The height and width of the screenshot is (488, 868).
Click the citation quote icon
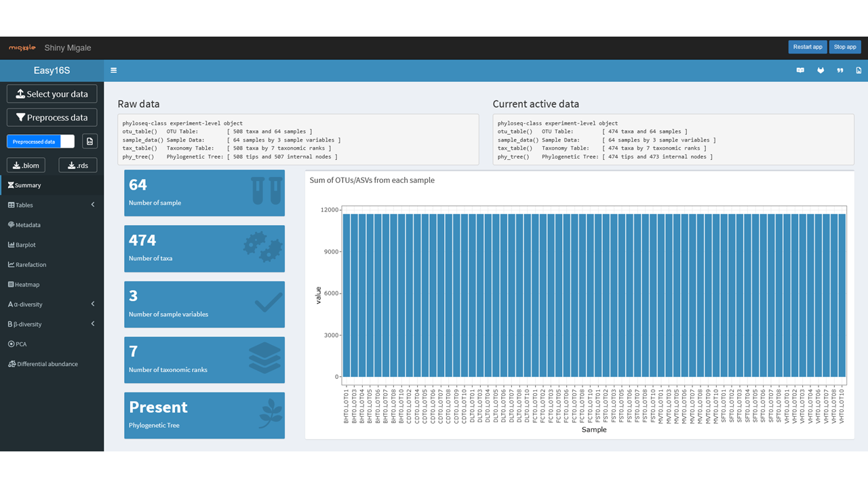[840, 70]
